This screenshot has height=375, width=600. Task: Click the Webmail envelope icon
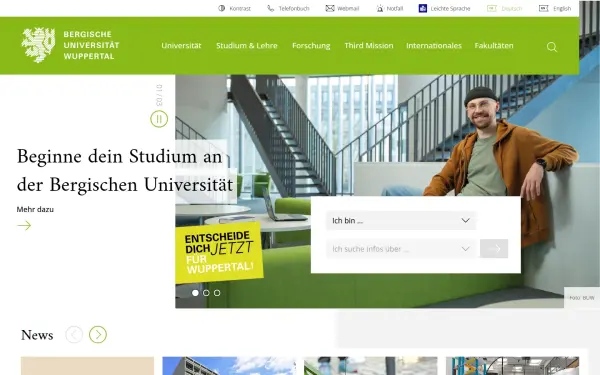pyautogui.click(x=330, y=8)
